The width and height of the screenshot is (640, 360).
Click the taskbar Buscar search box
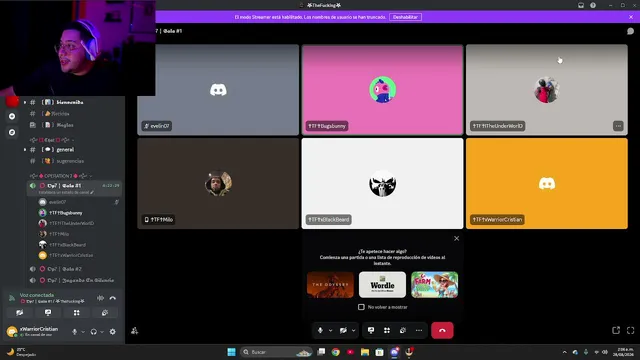[x=276, y=352]
